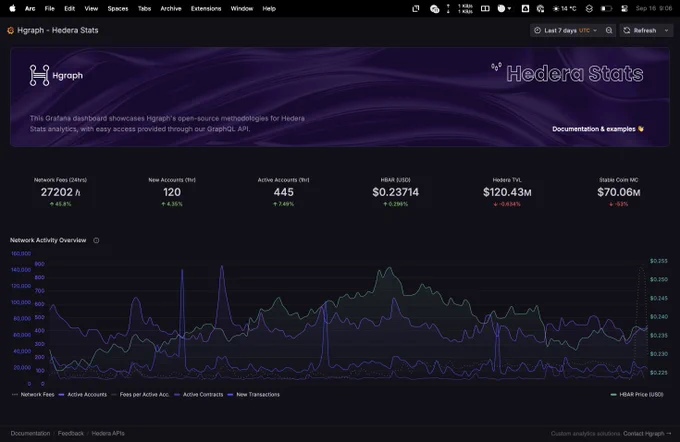The image size is (680, 442).
Task: Toggle the HBAR Price (USD) legend series
Action: [641, 395]
